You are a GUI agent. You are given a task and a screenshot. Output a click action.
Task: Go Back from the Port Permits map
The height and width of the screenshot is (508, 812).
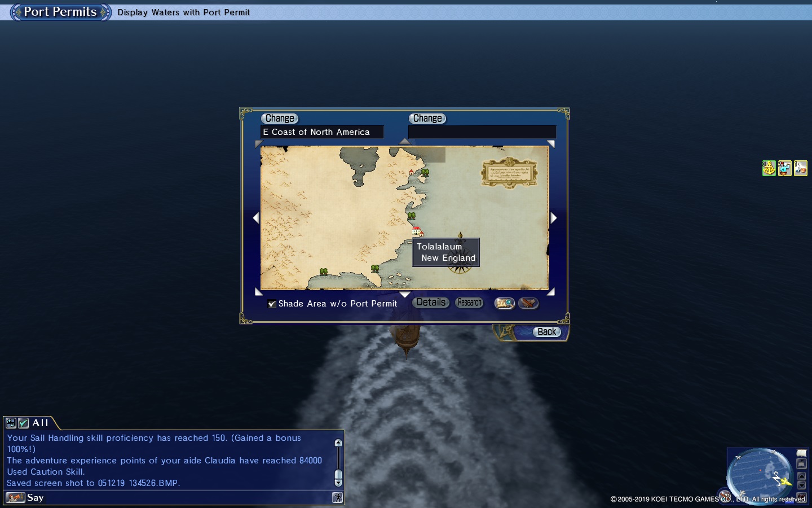tap(547, 332)
